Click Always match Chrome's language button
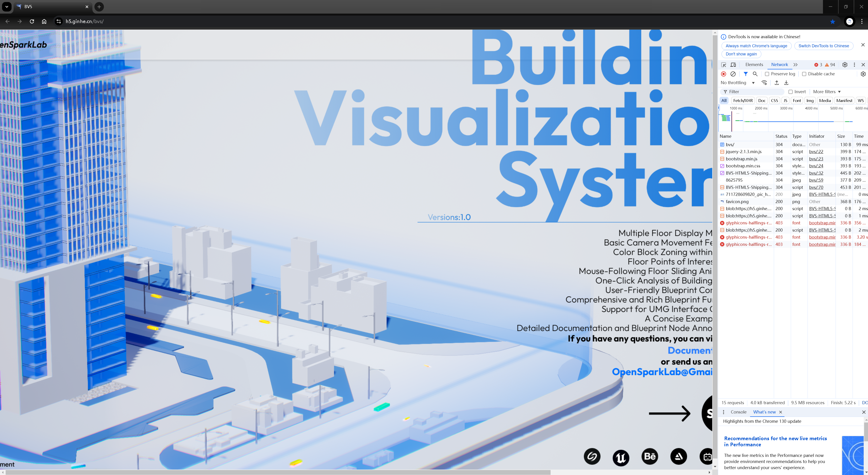Viewport: 868px width, 475px height. click(756, 46)
